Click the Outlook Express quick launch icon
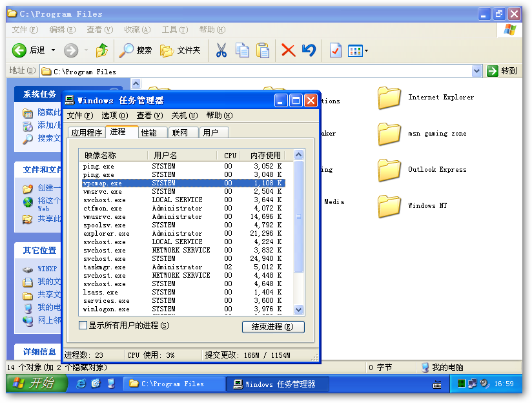Viewport: 532px width, 403px height. [x=96, y=384]
